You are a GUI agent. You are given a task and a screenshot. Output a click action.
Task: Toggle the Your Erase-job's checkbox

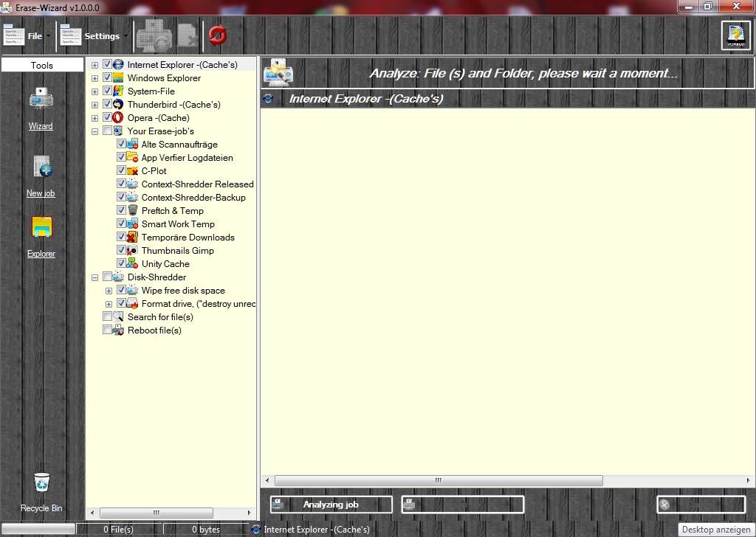pyautogui.click(x=107, y=131)
